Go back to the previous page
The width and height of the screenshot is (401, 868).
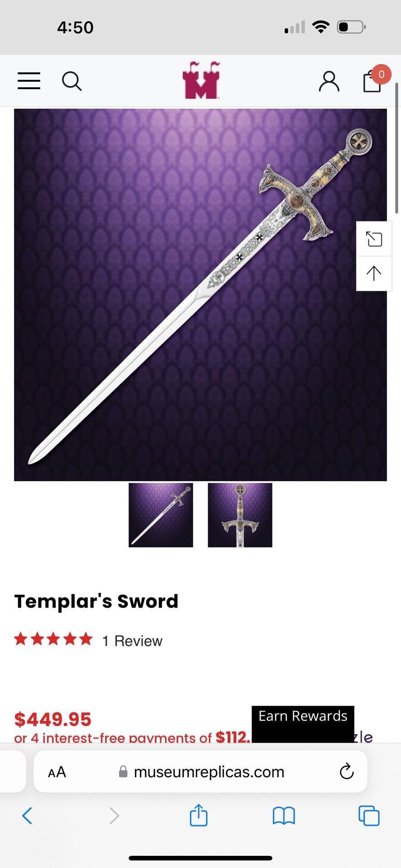click(x=27, y=816)
